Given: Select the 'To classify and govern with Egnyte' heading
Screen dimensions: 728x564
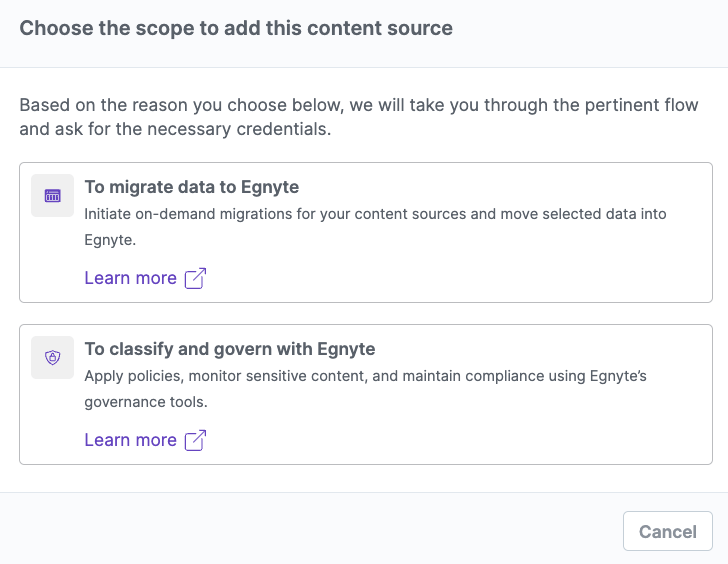Looking at the screenshot, I should coord(229,349).
